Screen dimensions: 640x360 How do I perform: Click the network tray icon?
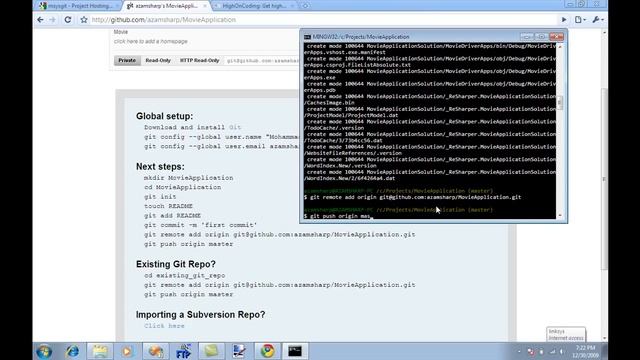pos(552,351)
